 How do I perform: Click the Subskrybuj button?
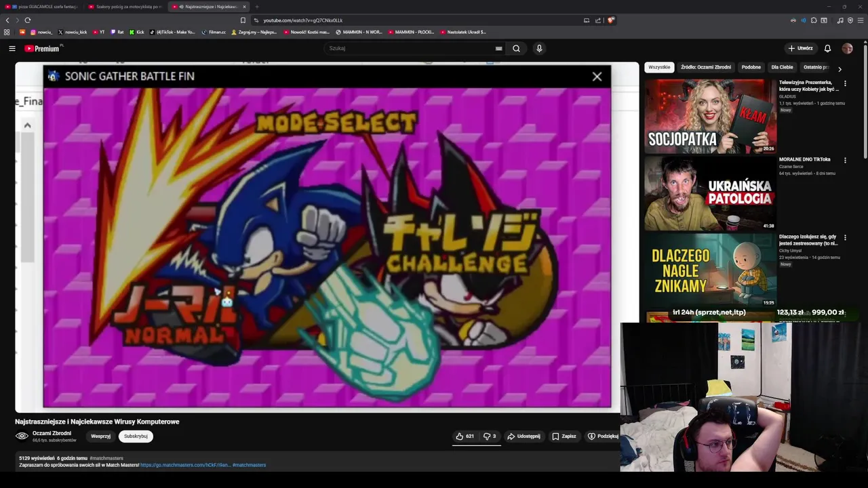tap(136, 436)
